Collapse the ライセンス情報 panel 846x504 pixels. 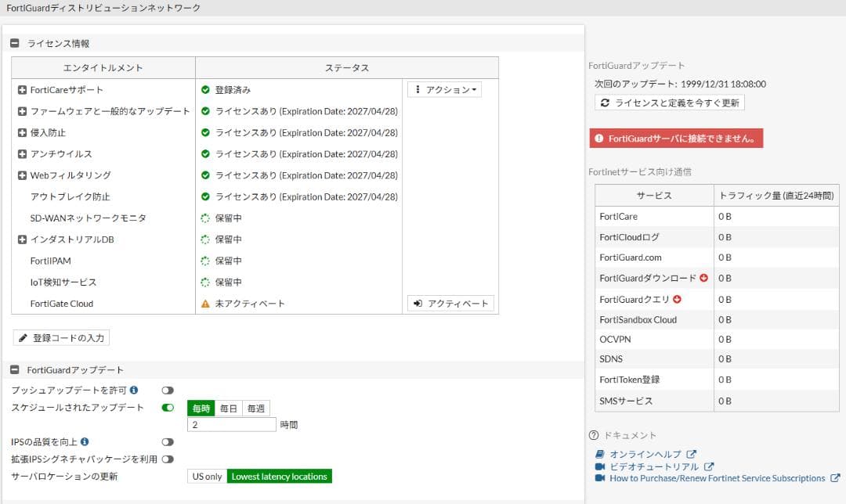point(14,43)
